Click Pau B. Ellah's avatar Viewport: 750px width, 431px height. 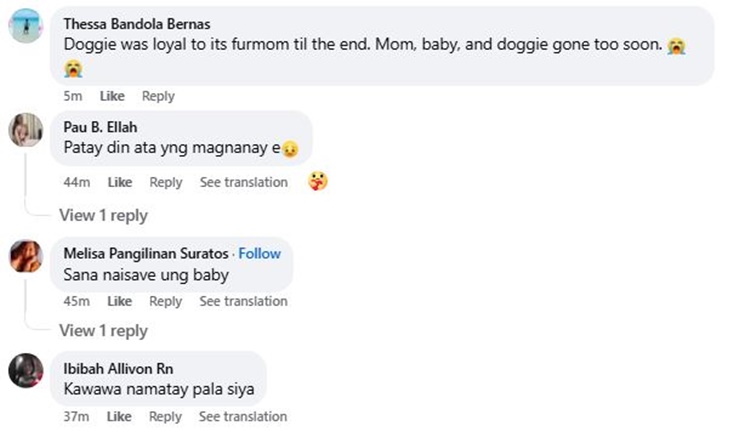point(25,130)
